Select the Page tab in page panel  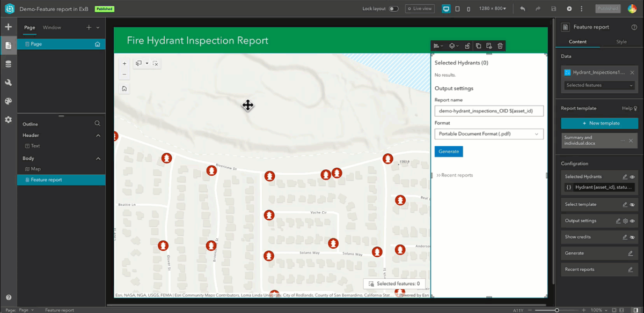30,27
